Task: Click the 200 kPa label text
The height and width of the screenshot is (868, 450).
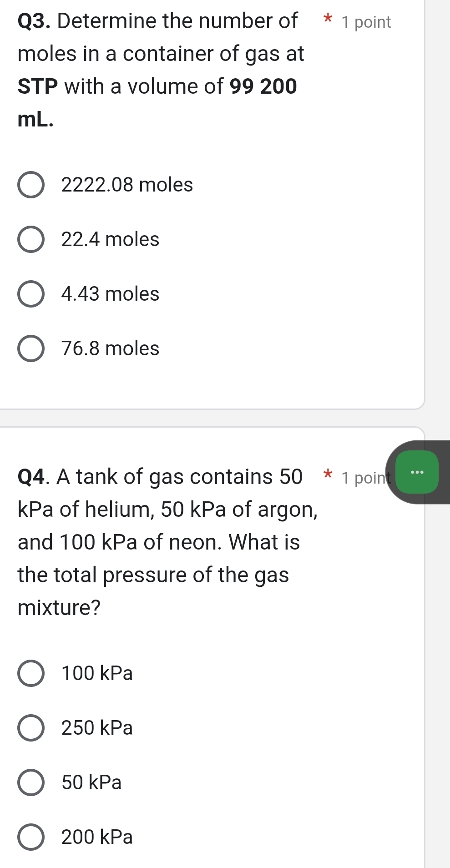Action: click(x=97, y=838)
